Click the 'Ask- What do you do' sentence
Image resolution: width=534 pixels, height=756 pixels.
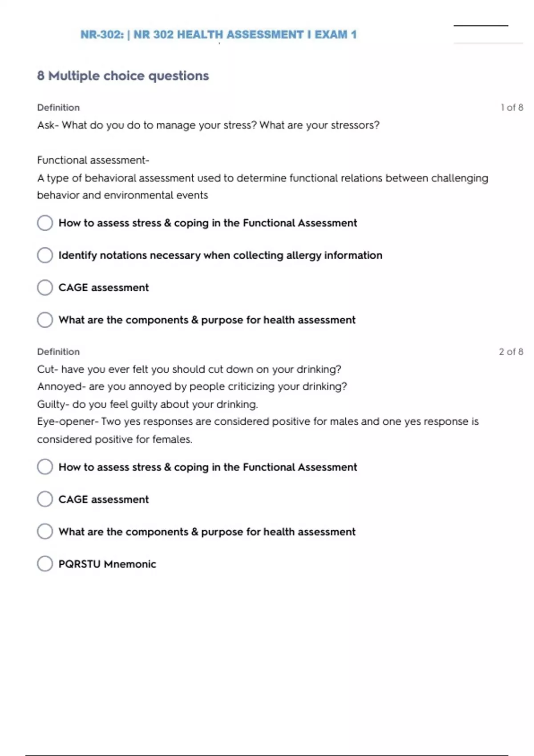coord(208,125)
